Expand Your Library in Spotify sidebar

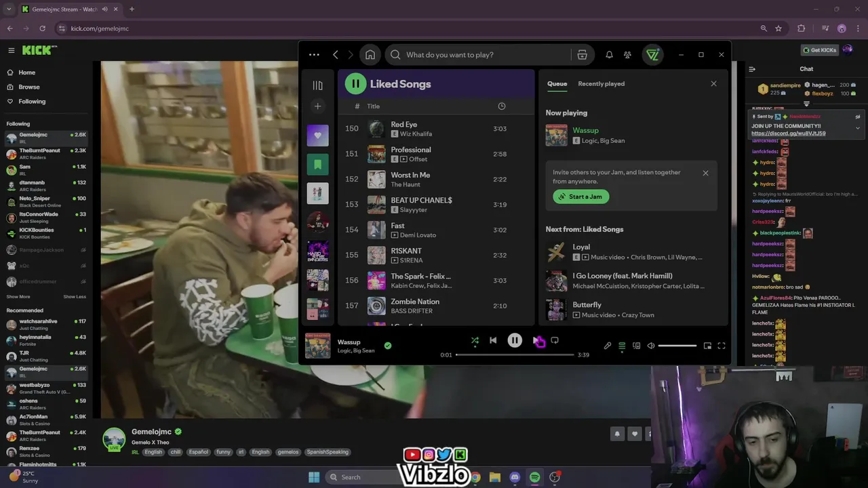tap(317, 85)
